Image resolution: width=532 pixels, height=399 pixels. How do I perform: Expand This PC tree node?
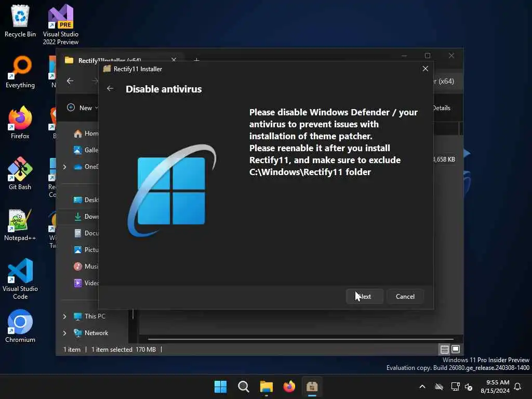point(64,316)
